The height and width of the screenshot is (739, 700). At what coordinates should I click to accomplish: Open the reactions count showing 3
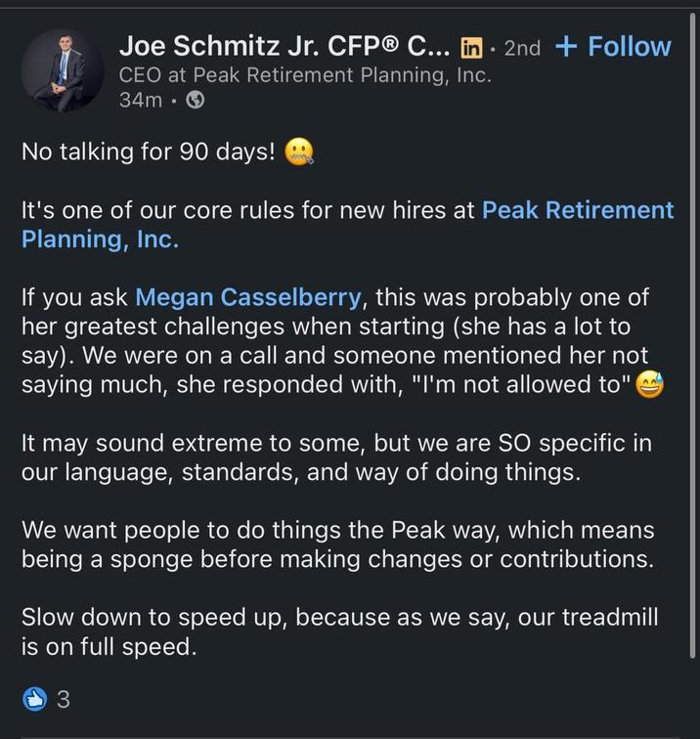(64, 700)
